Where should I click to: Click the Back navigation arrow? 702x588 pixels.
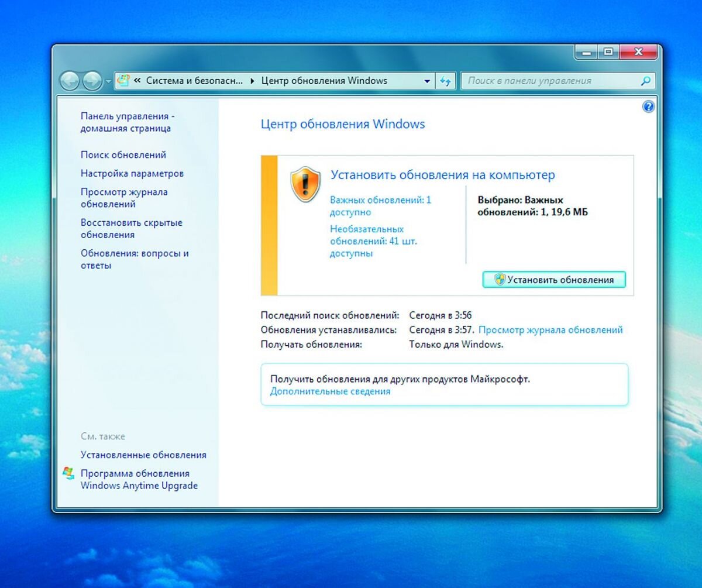[71, 81]
